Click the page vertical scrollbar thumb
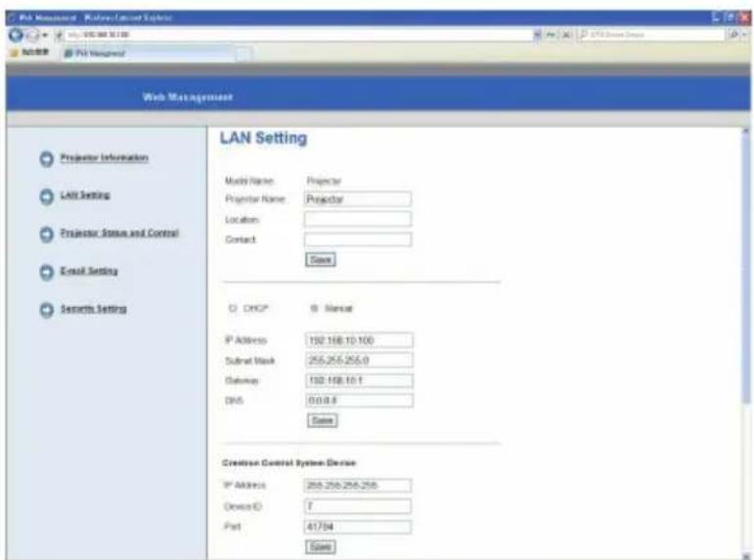Screen dimensions: 754x560 746,269
